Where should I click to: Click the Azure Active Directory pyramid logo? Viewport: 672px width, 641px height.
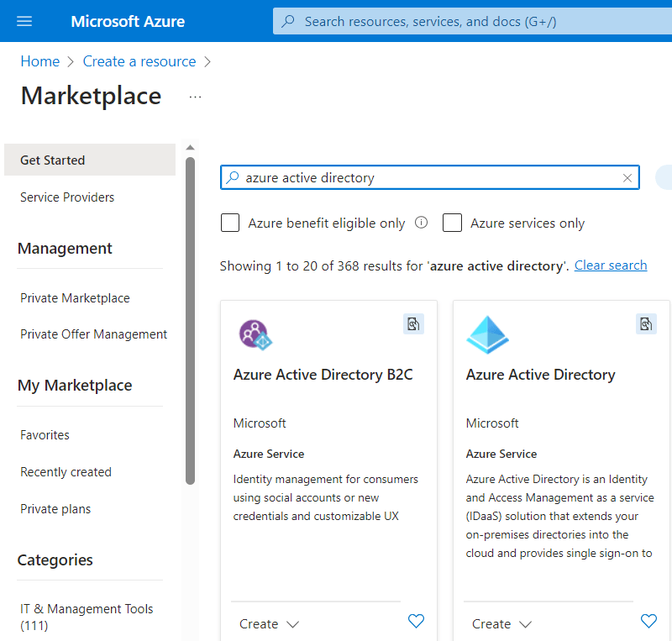click(487, 335)
